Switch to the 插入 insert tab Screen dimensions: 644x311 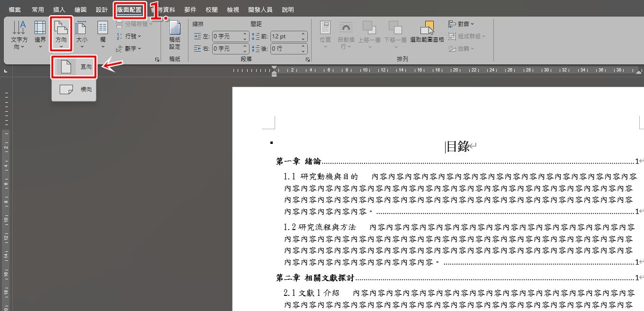(59, 9)
